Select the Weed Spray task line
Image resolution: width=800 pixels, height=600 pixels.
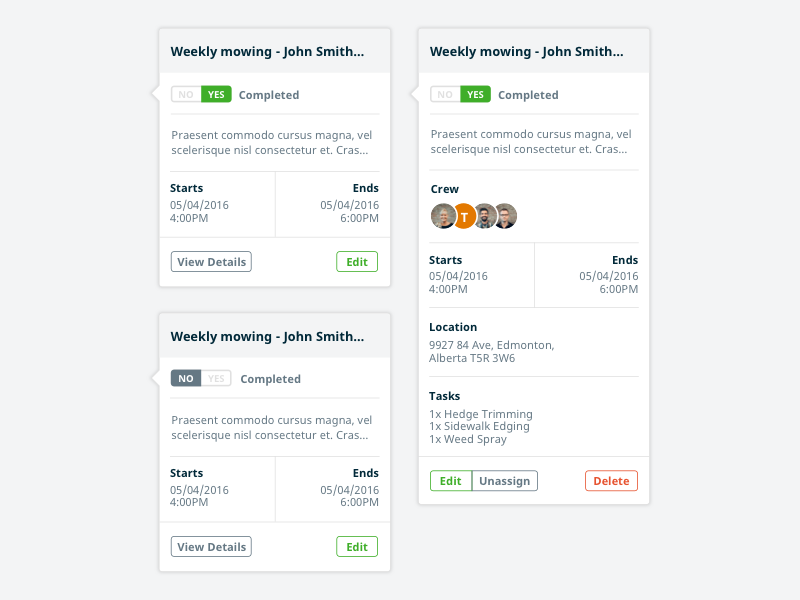click(468, 439)
